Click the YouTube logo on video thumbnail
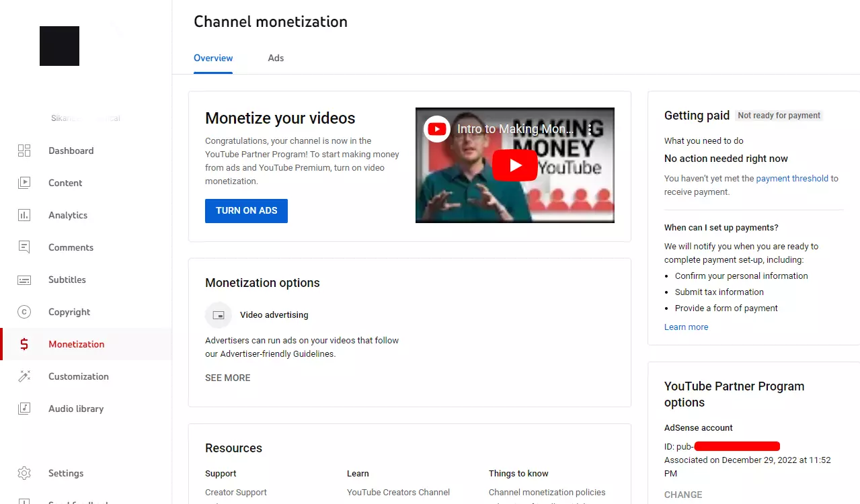The height and width of the screenshot is (504, 860). pyautogui.click(x=437, y=128)
